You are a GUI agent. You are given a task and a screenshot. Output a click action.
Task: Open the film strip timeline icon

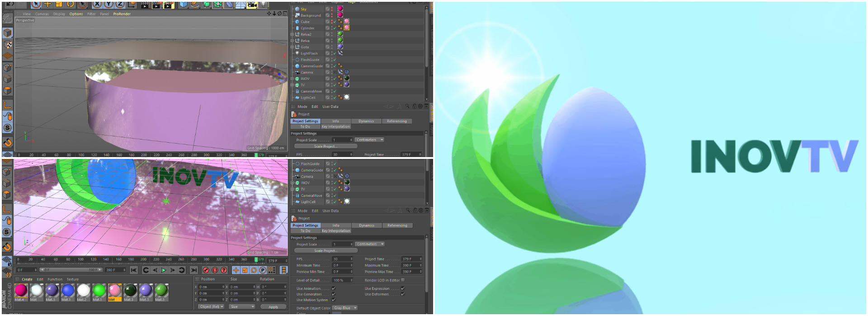pos(283,270)
